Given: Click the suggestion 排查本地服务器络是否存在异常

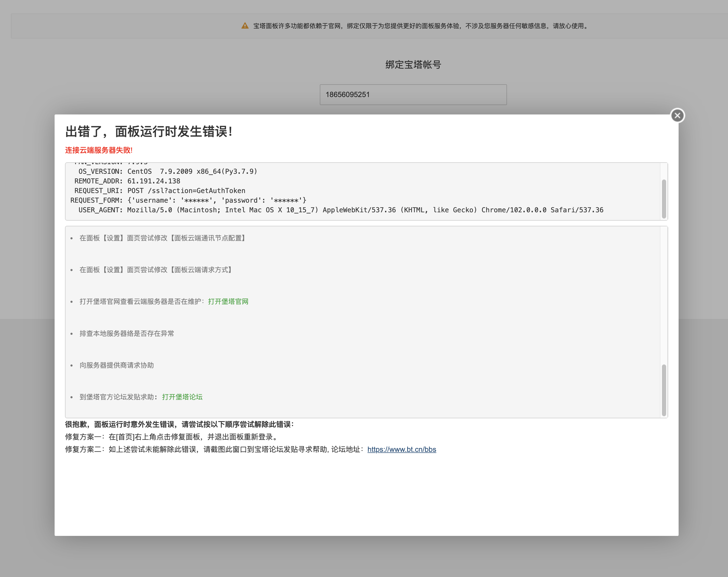Looking at the screenshot, I should point(127,334).
